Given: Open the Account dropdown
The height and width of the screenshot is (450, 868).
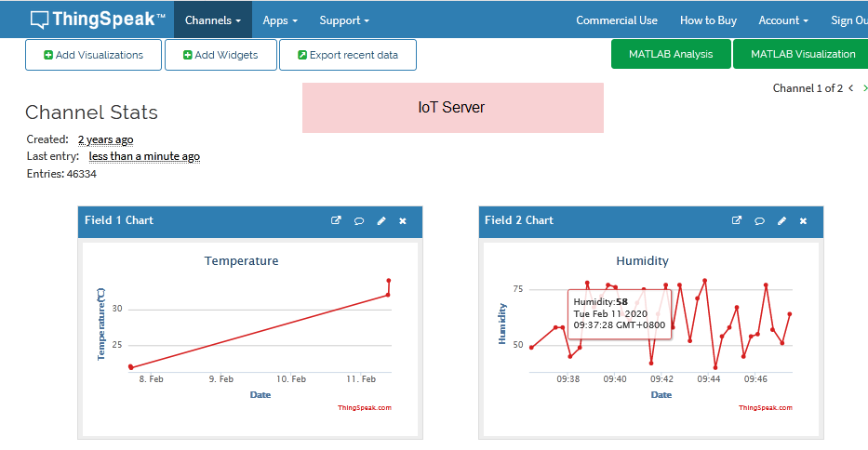Looking at the screenshot, I should 783,20.
